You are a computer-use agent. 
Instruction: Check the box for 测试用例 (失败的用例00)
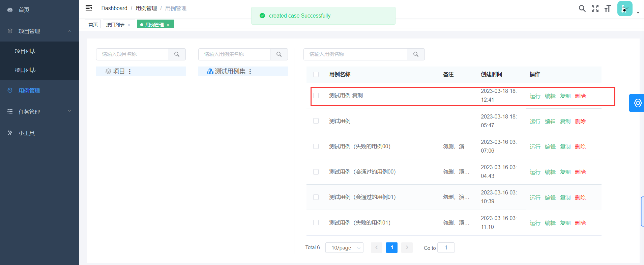click(316, 147)
